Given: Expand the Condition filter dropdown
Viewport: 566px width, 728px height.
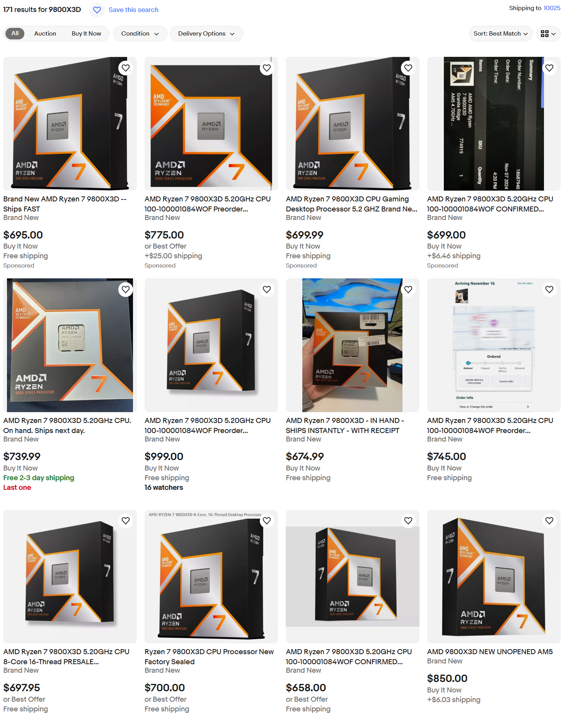Looking at the screenshot, I should 140,34.
